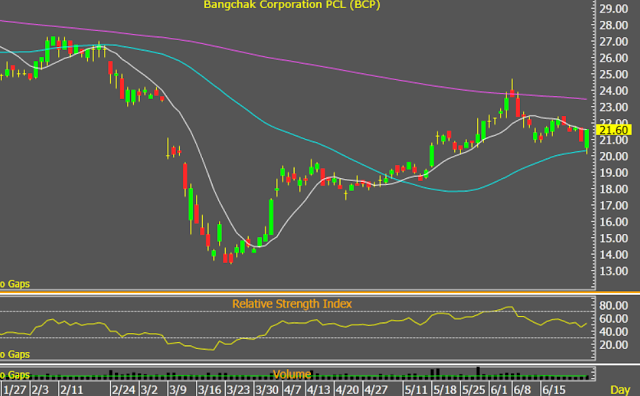Select the 4/27 date on time axis
This screenshot has width=640, height=396.
click(x=376, y=390)
